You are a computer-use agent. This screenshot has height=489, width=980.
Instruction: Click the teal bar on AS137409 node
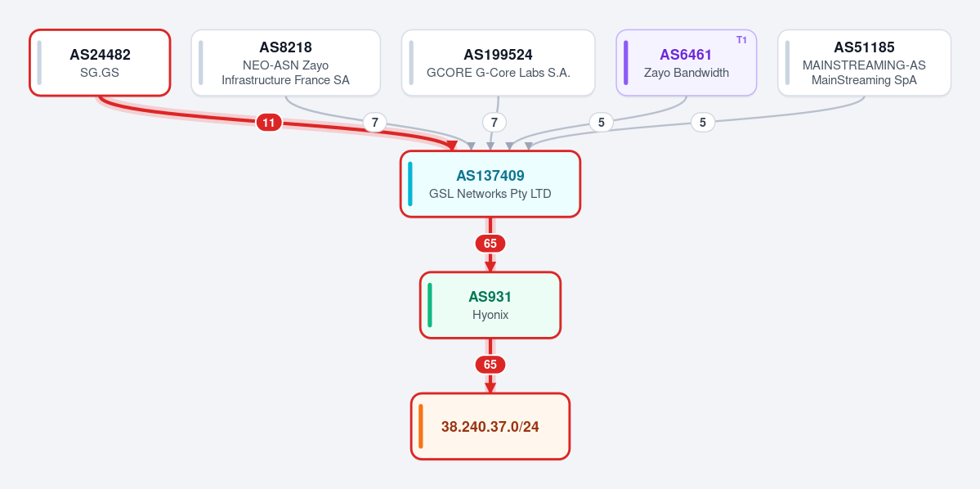point(410,184)
